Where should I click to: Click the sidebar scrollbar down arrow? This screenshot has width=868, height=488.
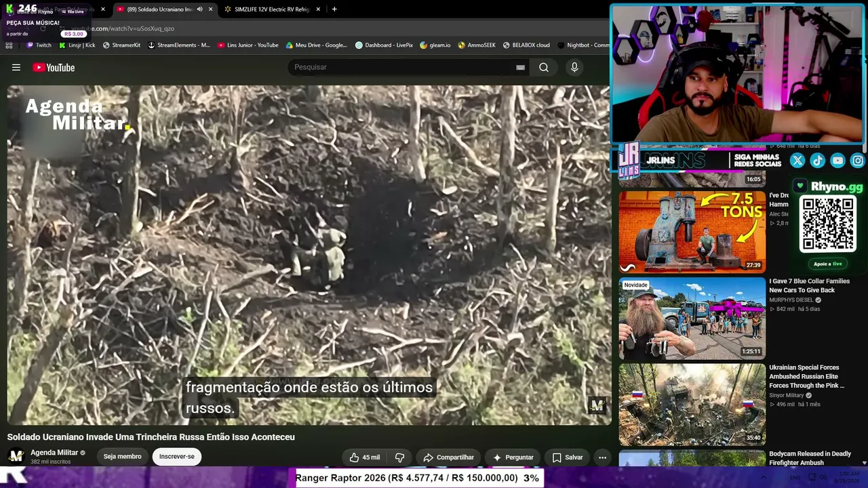(864, 463)
